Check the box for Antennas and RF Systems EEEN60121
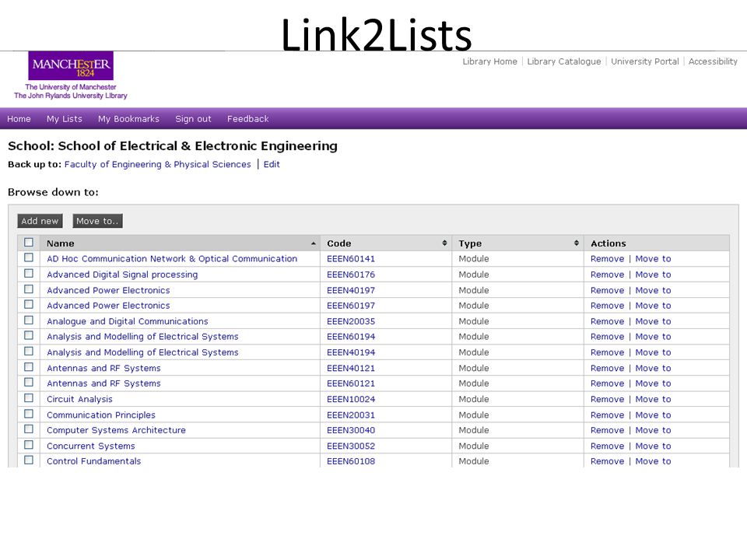 (x=29, y=382)
